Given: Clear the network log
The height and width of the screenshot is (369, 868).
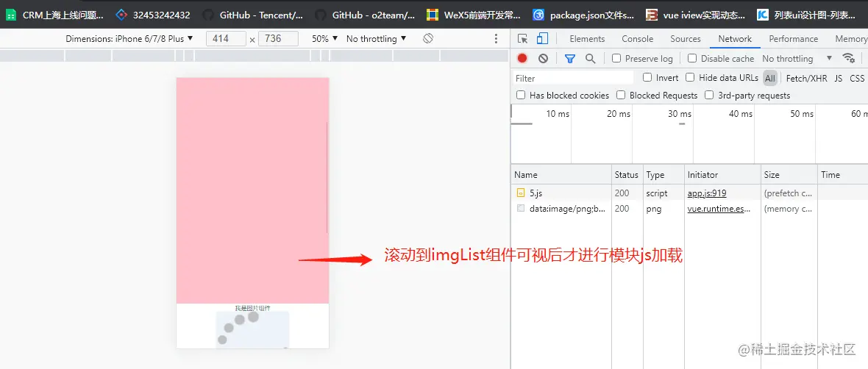Looking at the screenshot, I should (x=543, y=58).
